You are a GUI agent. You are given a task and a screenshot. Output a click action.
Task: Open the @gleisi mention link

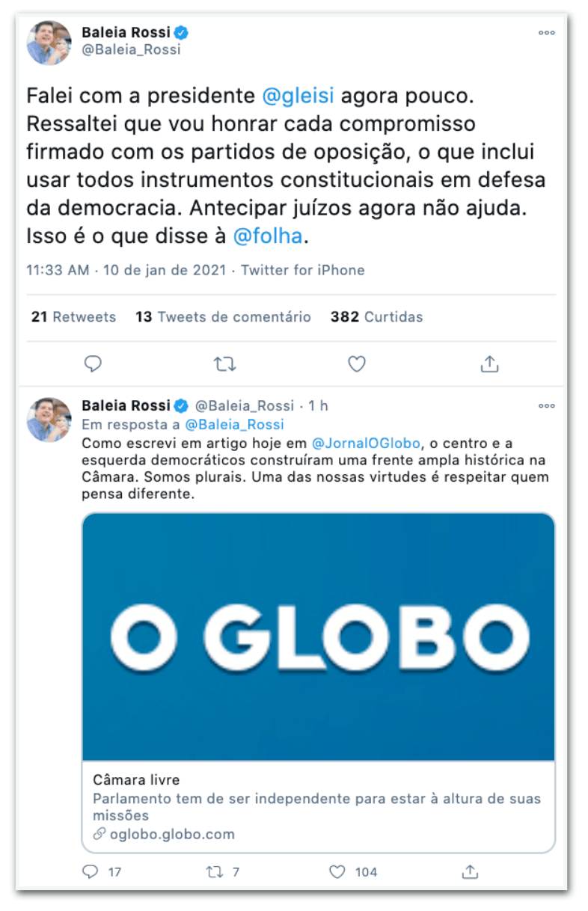[298, 96]
